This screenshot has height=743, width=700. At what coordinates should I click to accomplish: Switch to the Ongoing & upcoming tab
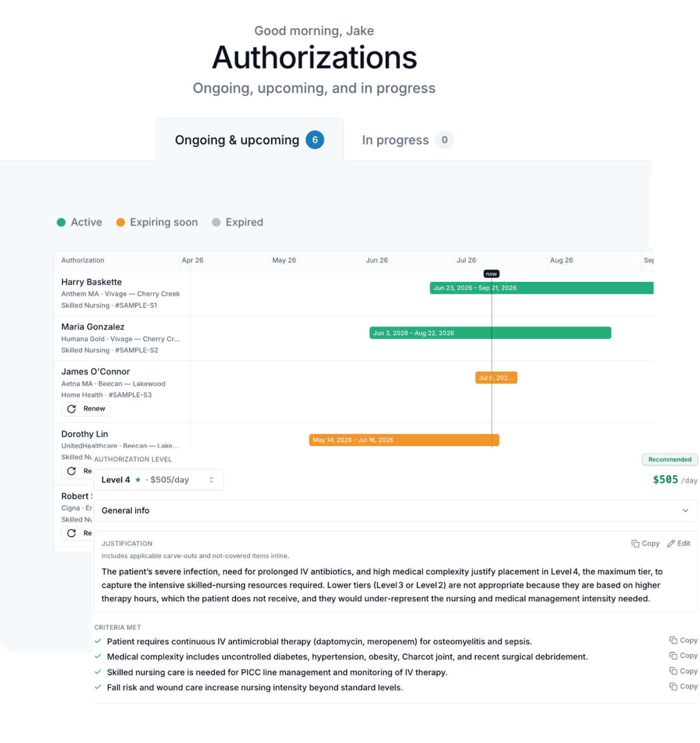coord(249,140)
